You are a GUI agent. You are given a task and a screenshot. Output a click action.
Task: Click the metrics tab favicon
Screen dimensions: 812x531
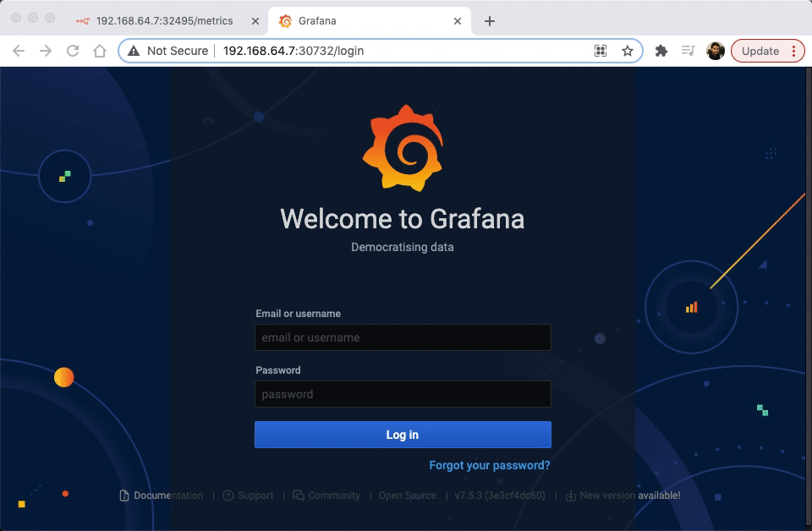(82, 21)
